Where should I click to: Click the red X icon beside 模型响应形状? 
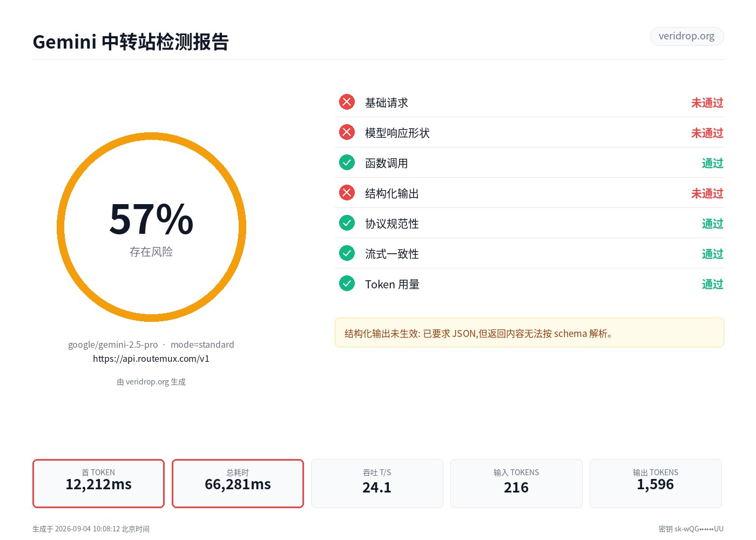point(347,132)
